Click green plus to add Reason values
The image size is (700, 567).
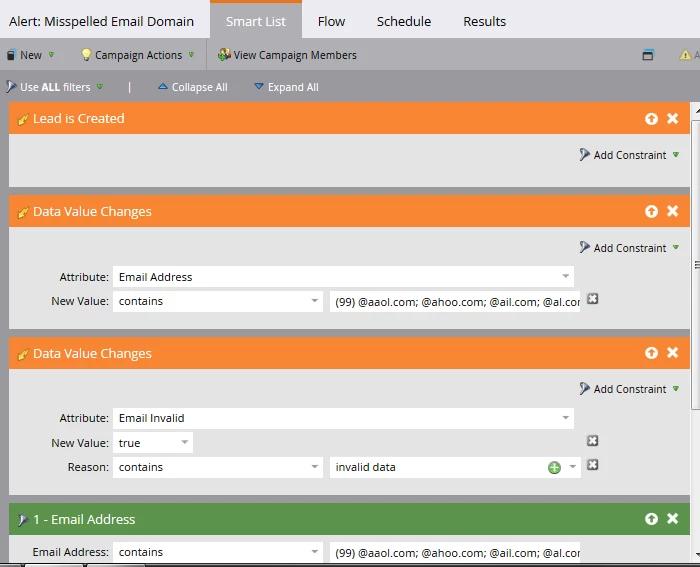pos(554,467)
